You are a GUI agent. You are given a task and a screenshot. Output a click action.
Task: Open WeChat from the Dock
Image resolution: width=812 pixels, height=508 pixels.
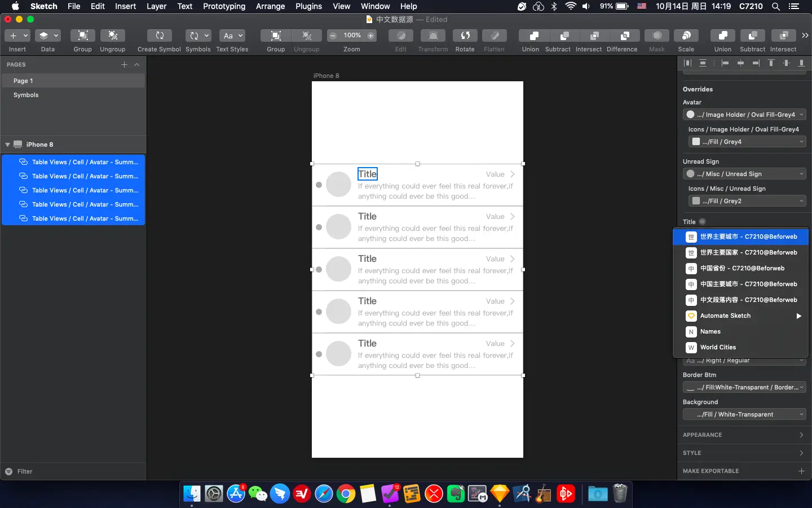point(258,494)
